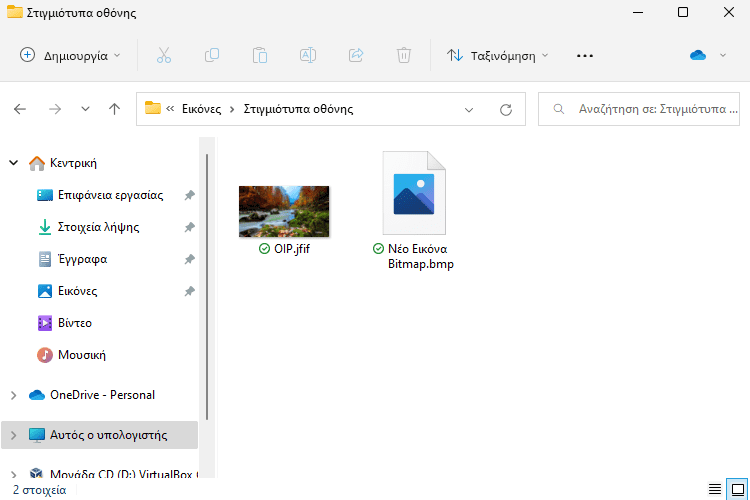This screenshot has width=750, height=500.
Task: Click the title bar folder icon
Action: (14, 12)
